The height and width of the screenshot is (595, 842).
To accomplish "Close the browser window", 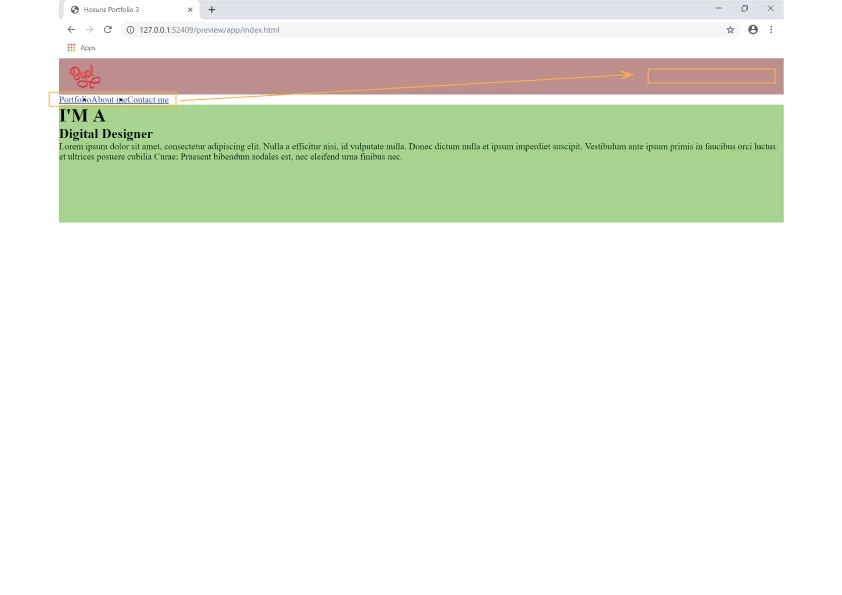I will coord(770,9).
